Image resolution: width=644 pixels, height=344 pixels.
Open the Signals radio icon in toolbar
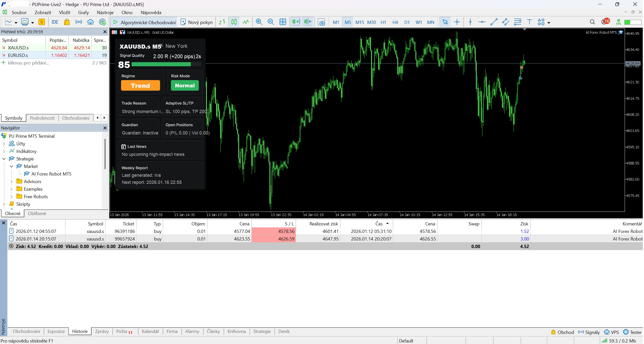pyautogui.click(x=79, y=22)
